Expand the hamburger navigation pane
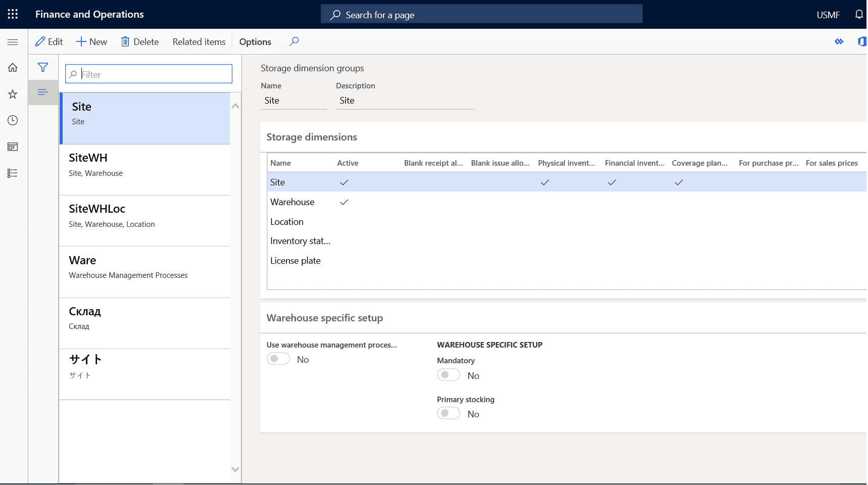 tap(13, 42)
